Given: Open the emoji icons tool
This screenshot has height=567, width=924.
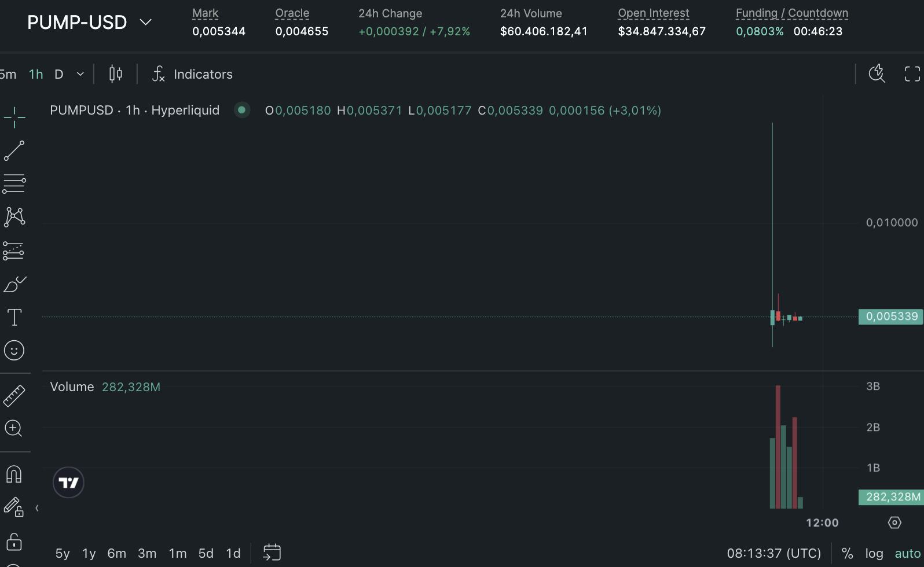Looking at the screenshot, I should click(x=14, y=351).
